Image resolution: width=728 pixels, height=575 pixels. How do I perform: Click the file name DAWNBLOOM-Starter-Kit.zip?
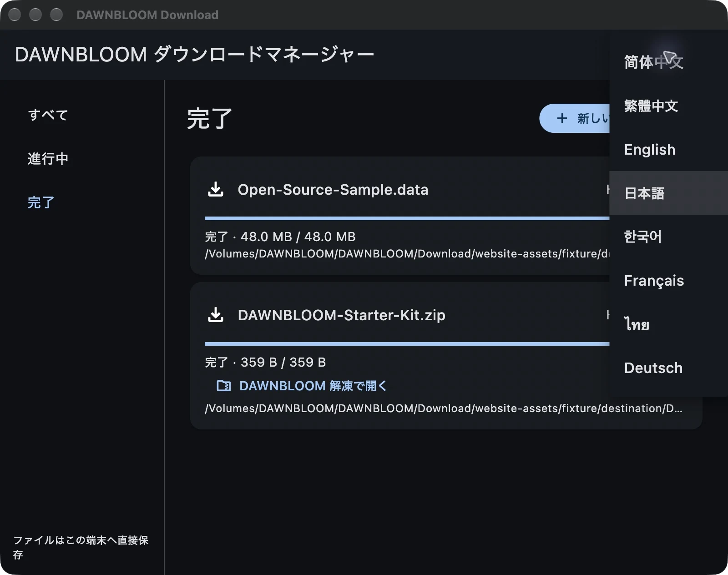coord(341,315)
